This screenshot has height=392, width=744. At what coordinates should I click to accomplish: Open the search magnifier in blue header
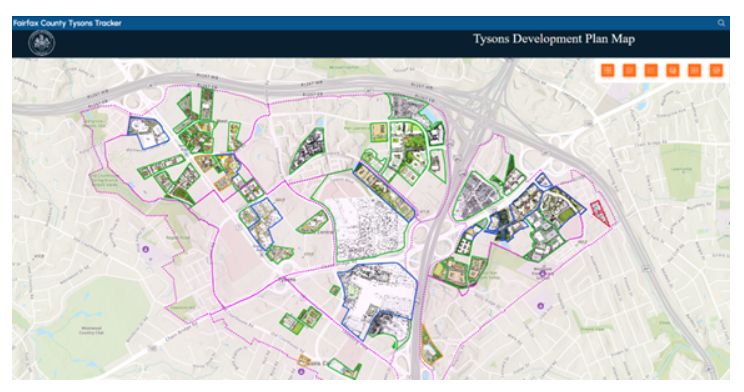tap(721, 23)
